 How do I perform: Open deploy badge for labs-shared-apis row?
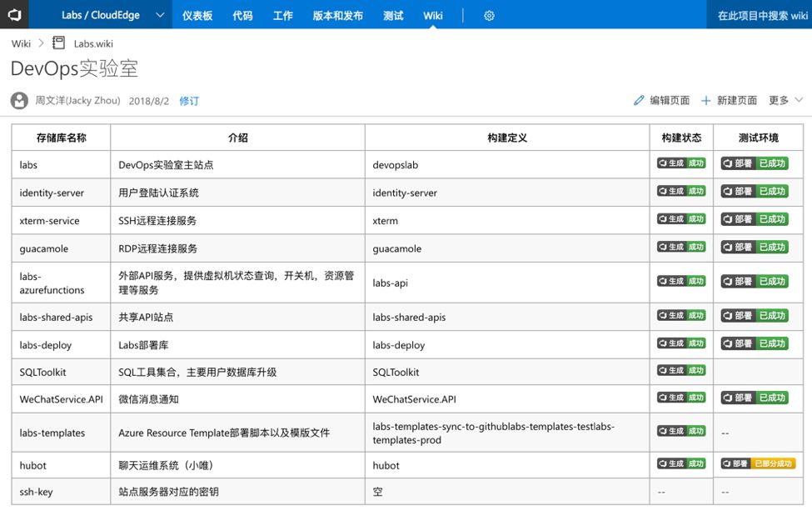(755, 316)
